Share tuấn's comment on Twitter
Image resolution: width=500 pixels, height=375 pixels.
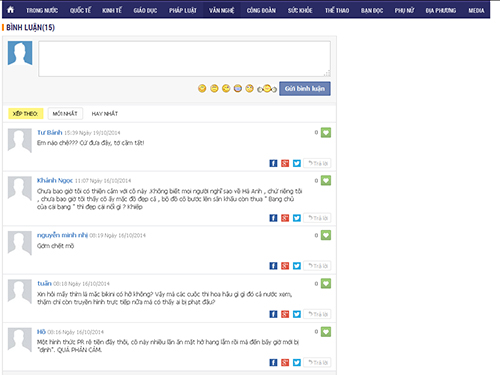pyautogui.click(x=297, y=314)
